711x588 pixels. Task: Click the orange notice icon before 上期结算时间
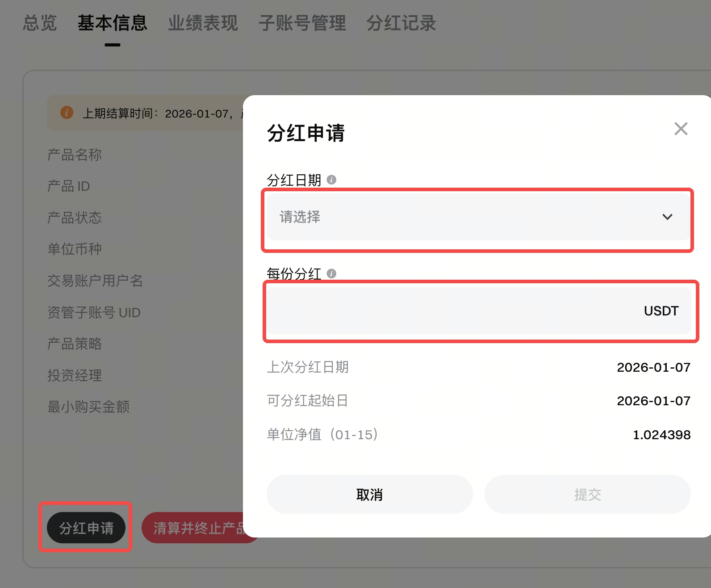click(x=67, y=113)
